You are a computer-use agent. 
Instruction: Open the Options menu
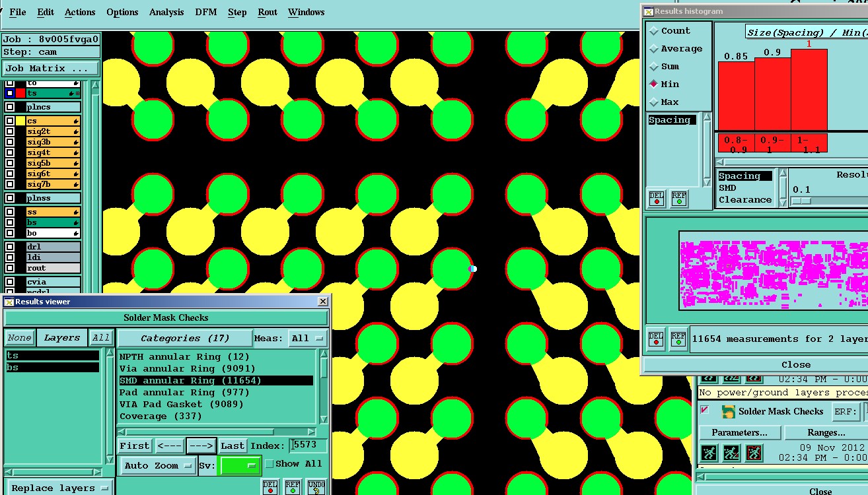pos(122,13)
